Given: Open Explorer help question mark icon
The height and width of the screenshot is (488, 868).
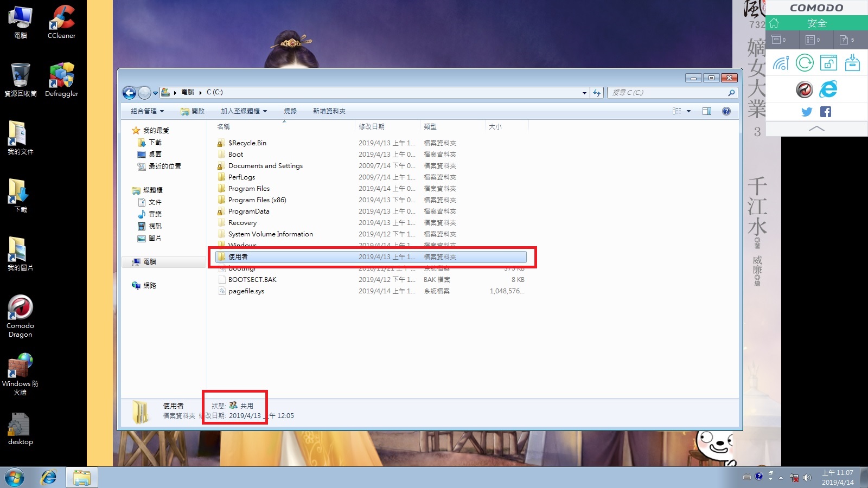Looking at the screenshot, I should (x=726, y=111).
